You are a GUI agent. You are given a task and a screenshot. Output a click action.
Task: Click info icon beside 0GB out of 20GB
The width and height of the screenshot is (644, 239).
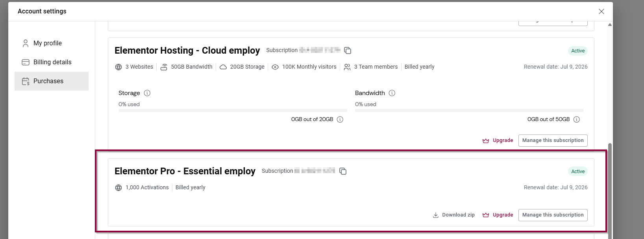click(x=340, y=119)
